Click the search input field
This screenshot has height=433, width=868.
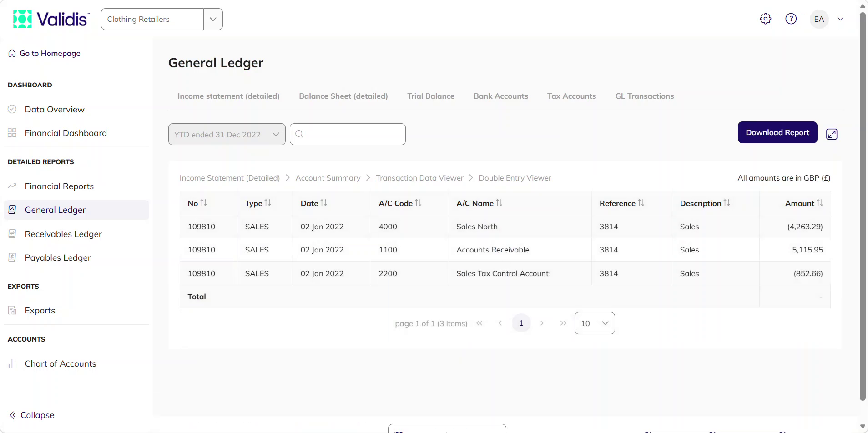click(x=348, y=134)
